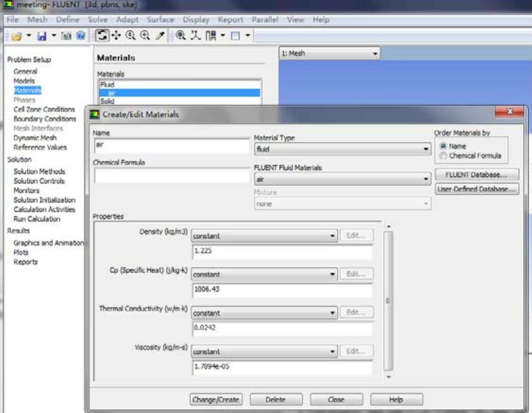Viewport: 532px width, 413px height.
Task: Open the FLUENT Database button
Action: (476, 175)
